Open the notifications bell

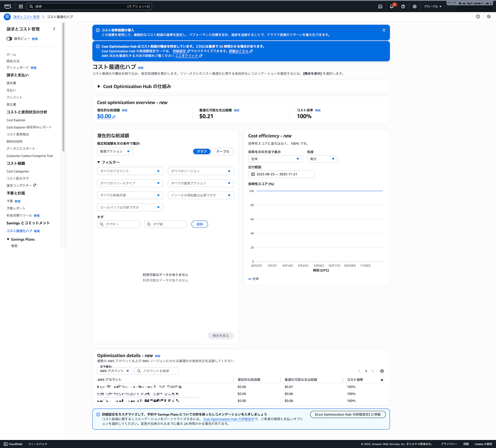coord(392,6)
